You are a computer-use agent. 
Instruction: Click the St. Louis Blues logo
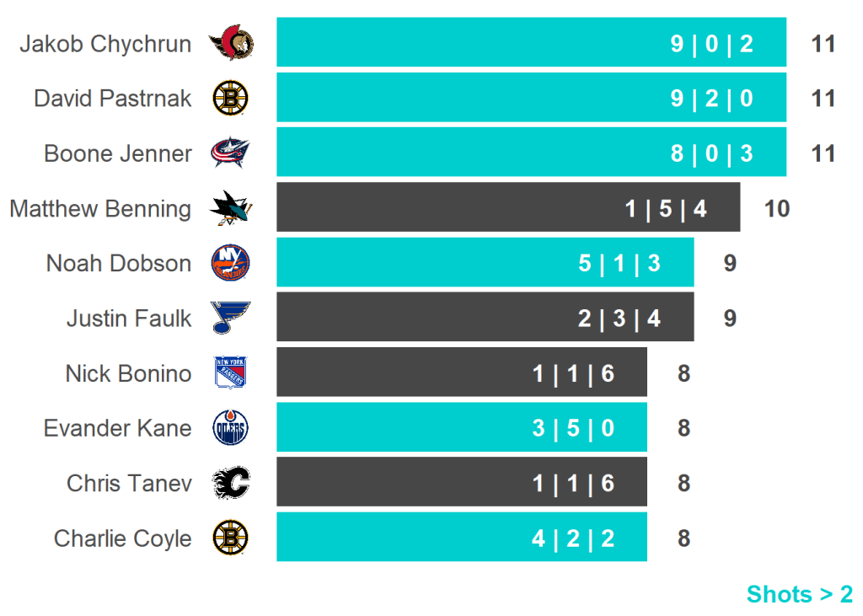pyautogui.click(x=230, y=319)
